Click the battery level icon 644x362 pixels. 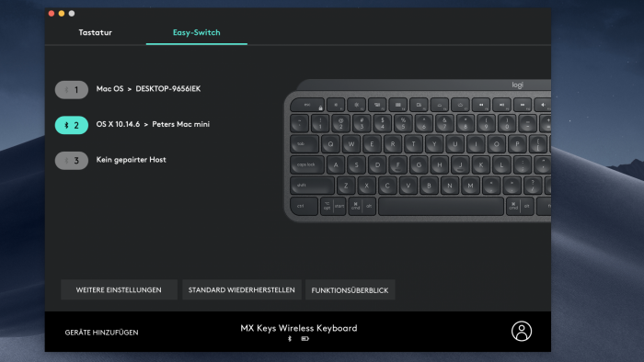point(305,339)
